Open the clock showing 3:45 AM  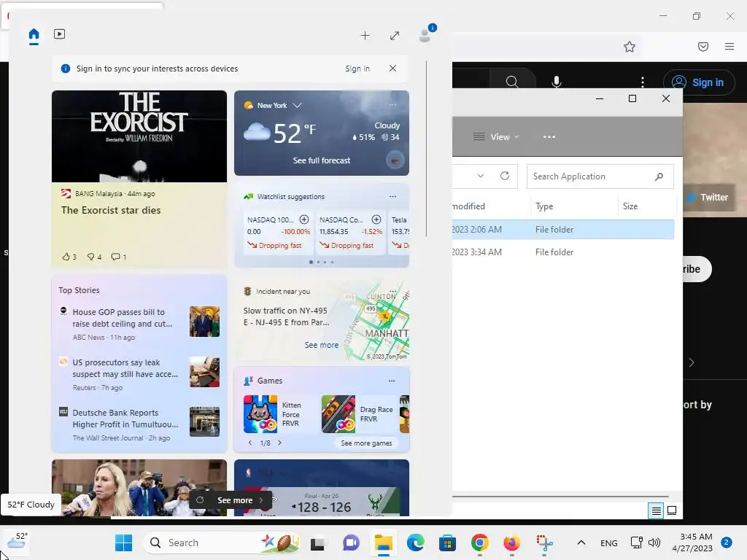click(x=692, y=542)
